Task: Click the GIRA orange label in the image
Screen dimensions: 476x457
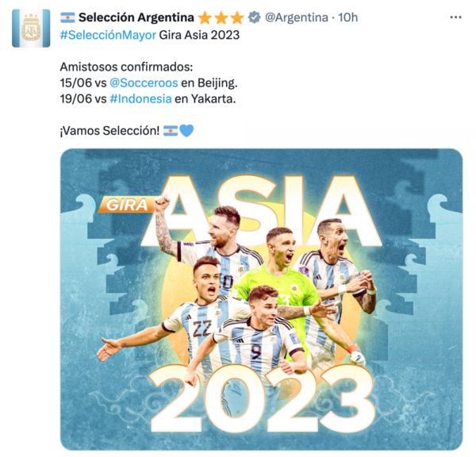Action: [x=127, y=205]
